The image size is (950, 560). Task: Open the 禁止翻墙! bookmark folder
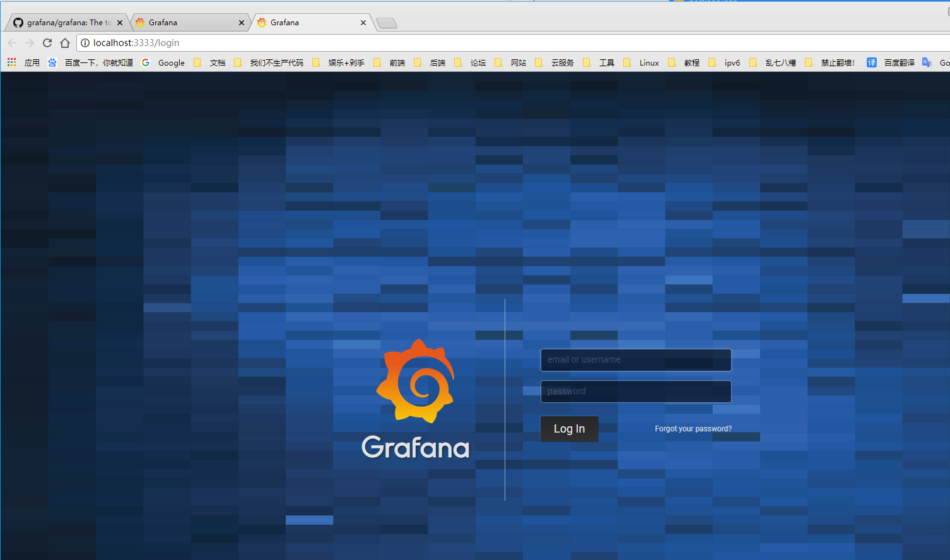[x=830, y=62]
